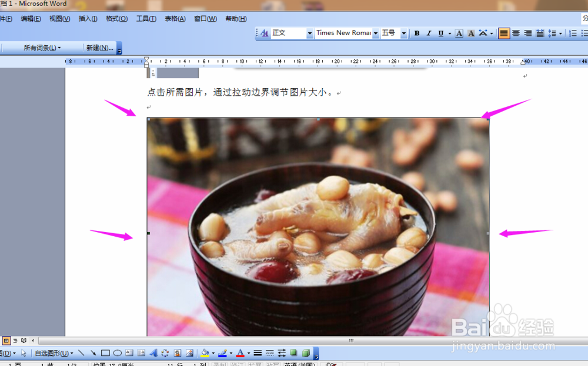Select the Rectangle drawing tool
588x366 pixels.
pos(106,353)
